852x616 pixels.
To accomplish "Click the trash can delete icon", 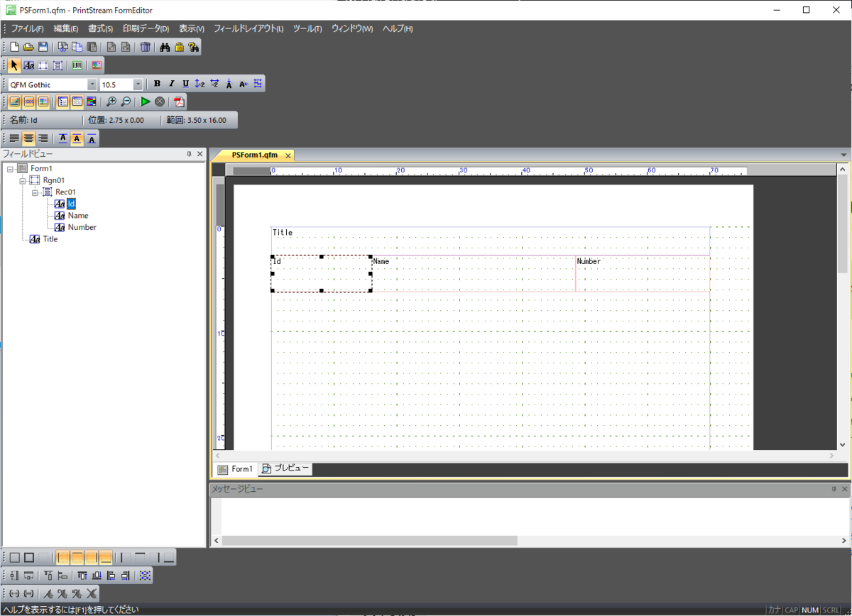I will 145,47.
